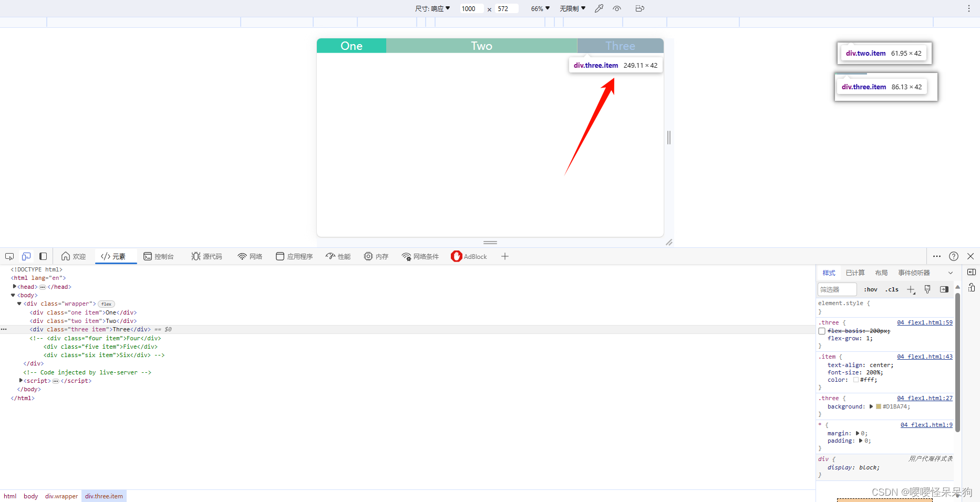980x502 pixels.
Task: Open the 无限制 throttling dropdown
Action: coord(572,8)
